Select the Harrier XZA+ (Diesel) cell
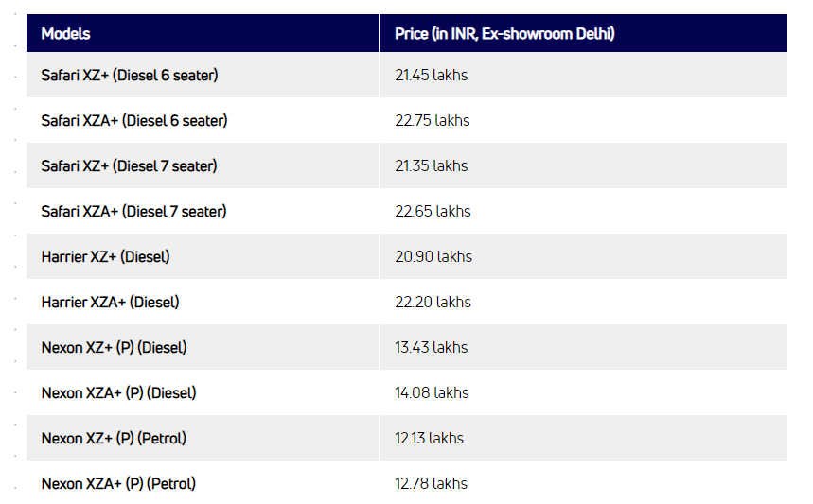This screenshot has height=504, width=813. (x=111, y=302)
